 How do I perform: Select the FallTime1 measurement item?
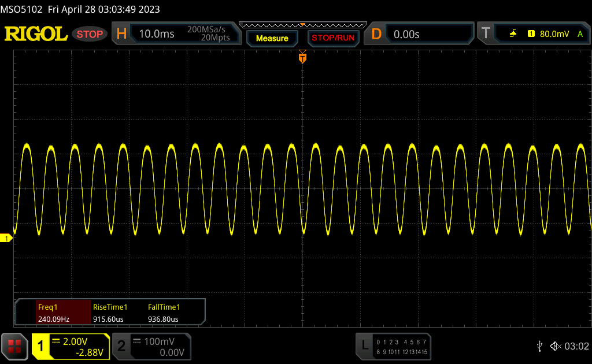164,307
